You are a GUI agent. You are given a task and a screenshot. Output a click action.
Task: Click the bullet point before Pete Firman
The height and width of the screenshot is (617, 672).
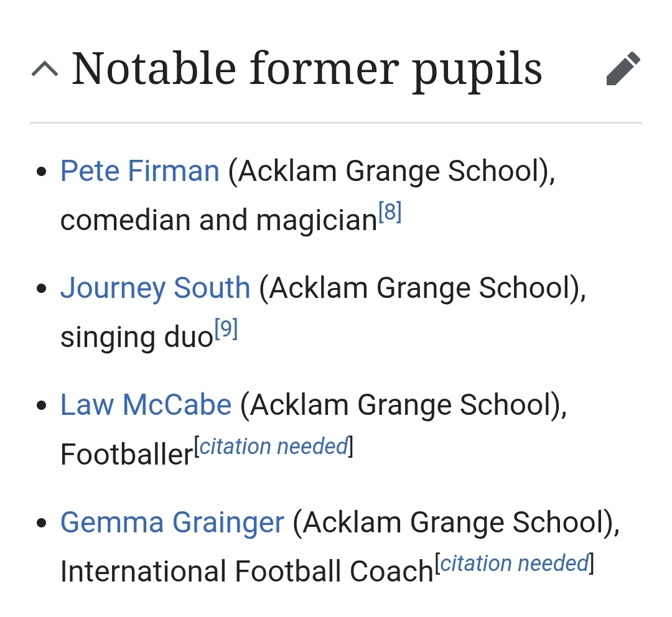[x=42, y=172]
